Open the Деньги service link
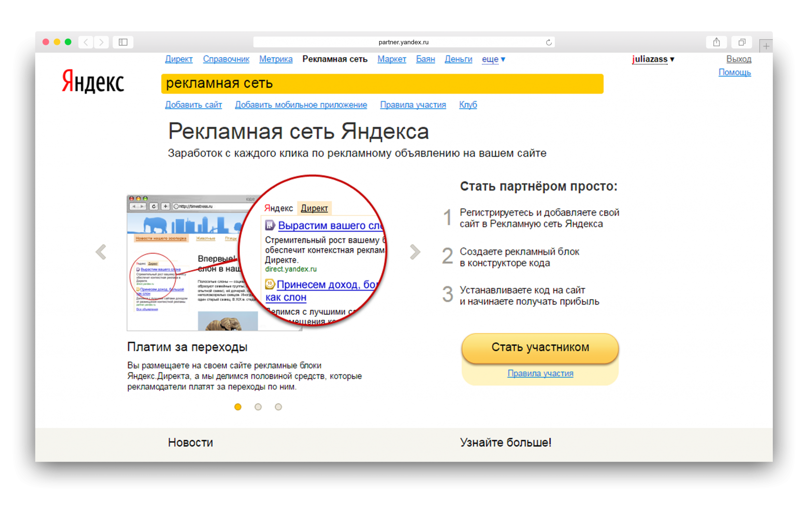Image resolution: width=812 pixels, height=505 pixels. click(x=458, y=59)
